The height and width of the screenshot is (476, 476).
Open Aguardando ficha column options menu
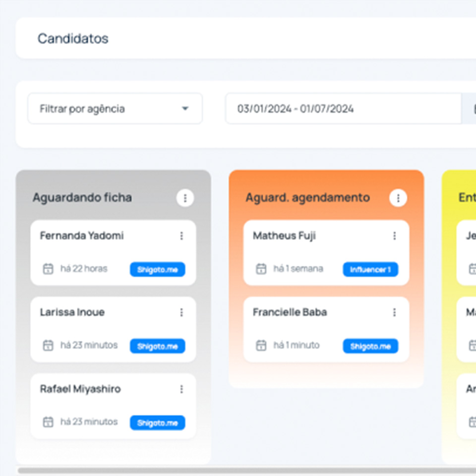[185, 198]
